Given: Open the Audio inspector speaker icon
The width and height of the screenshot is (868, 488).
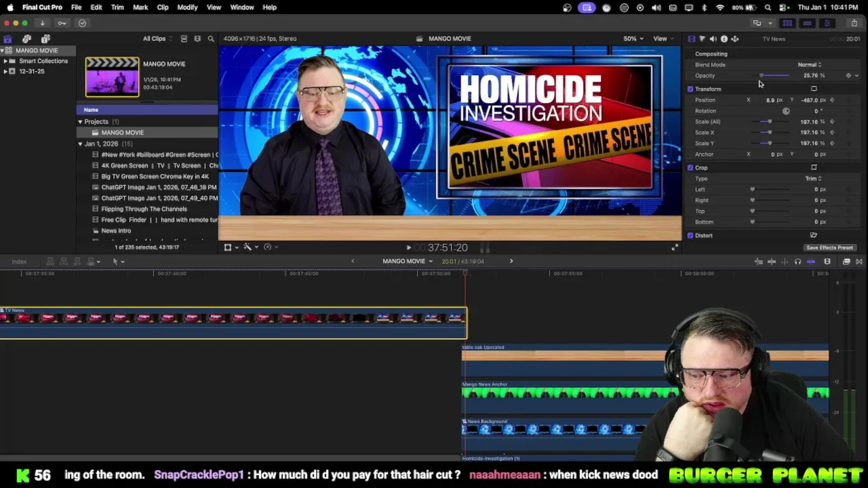Looking at the screenshot, I should [713, 39].
